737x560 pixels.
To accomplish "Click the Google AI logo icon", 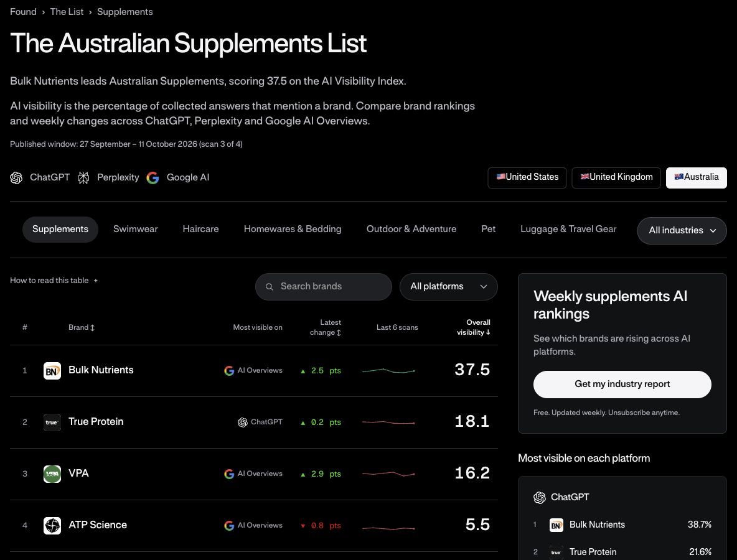I will pyautogui.click(x=153, y=177).
